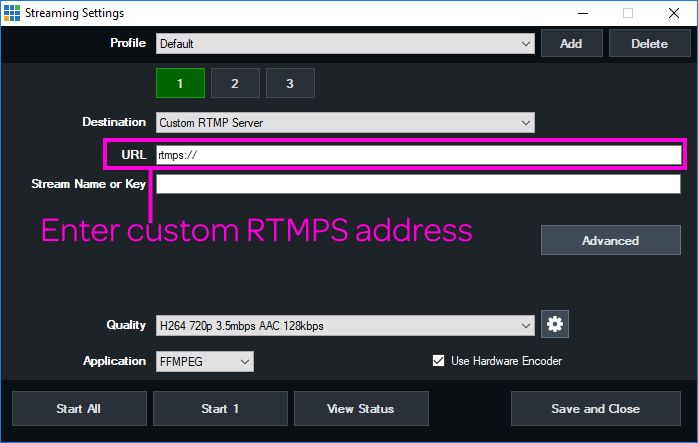Enable the Use Hardware Encoder checkbox

pos(438,361)
